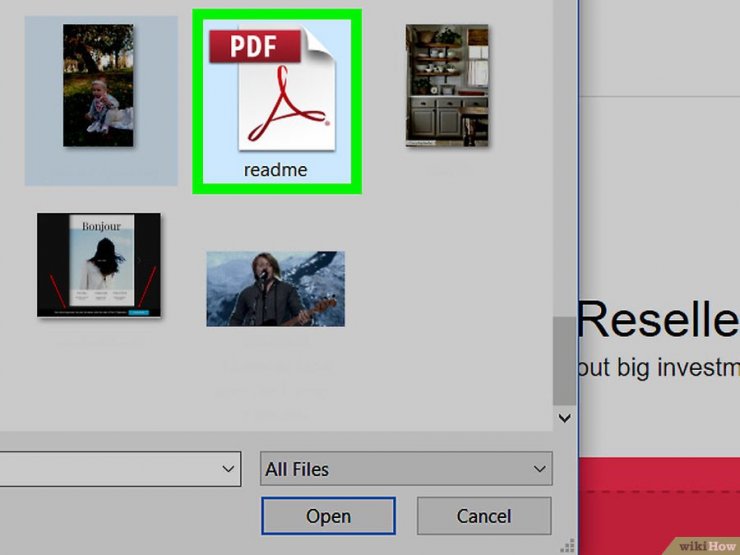Expand the file name combo box arrow
The image size is (740, 555).
point(228,469)
